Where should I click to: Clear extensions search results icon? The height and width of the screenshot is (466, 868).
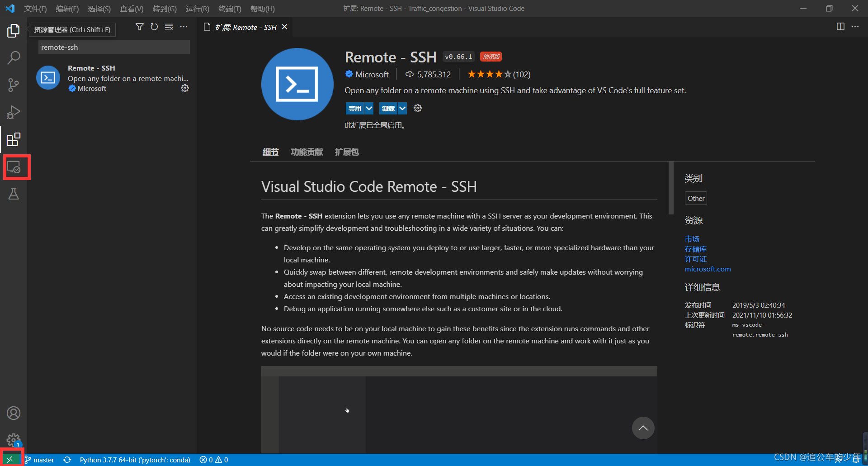(169, 27)
